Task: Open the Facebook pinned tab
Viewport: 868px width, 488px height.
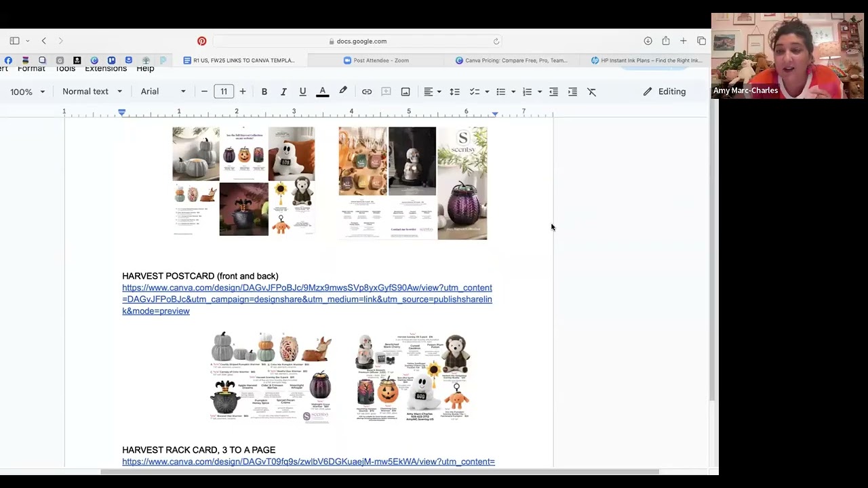Action: pyautogui.click(x=8, y=60)
